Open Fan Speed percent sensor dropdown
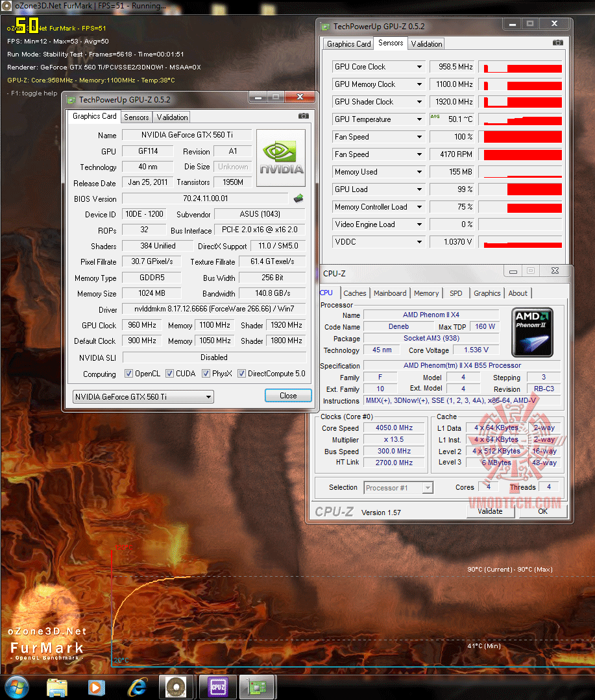 (419, 137)
